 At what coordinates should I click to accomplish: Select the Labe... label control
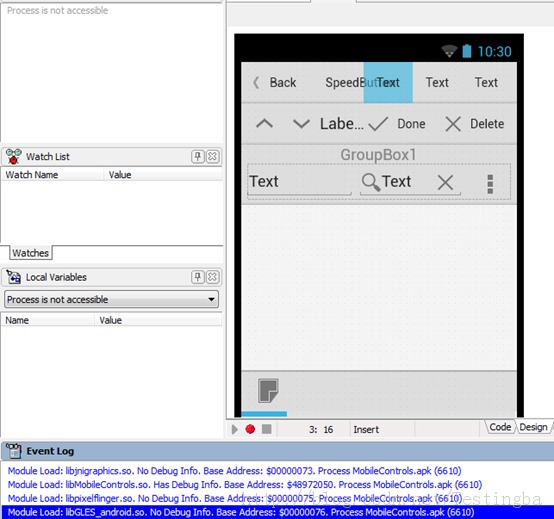[341, 124]
